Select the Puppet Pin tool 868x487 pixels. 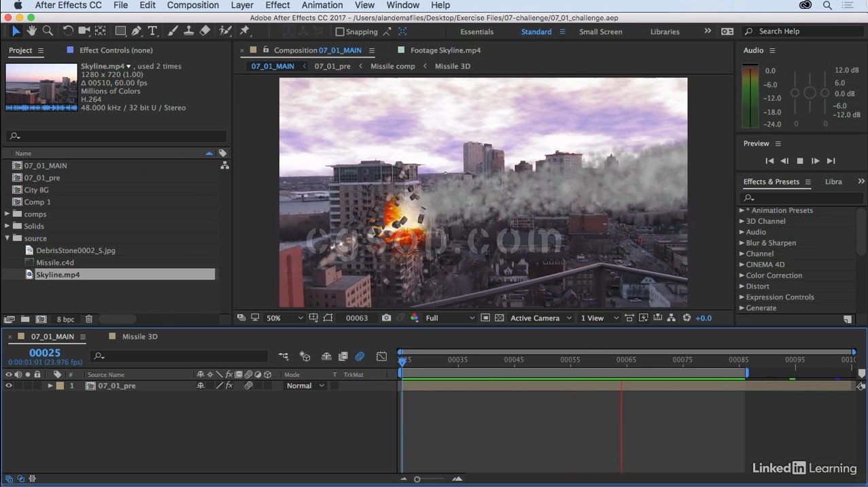[245, 31]
